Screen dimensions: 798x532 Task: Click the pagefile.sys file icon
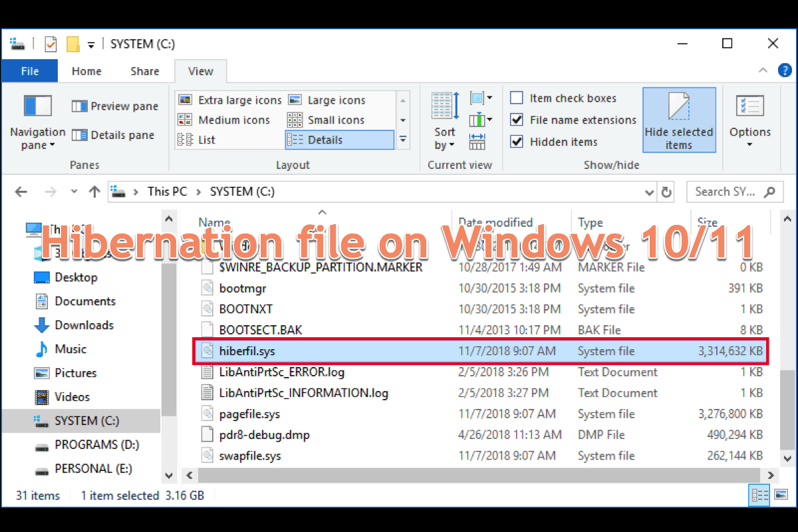(208, 414)
